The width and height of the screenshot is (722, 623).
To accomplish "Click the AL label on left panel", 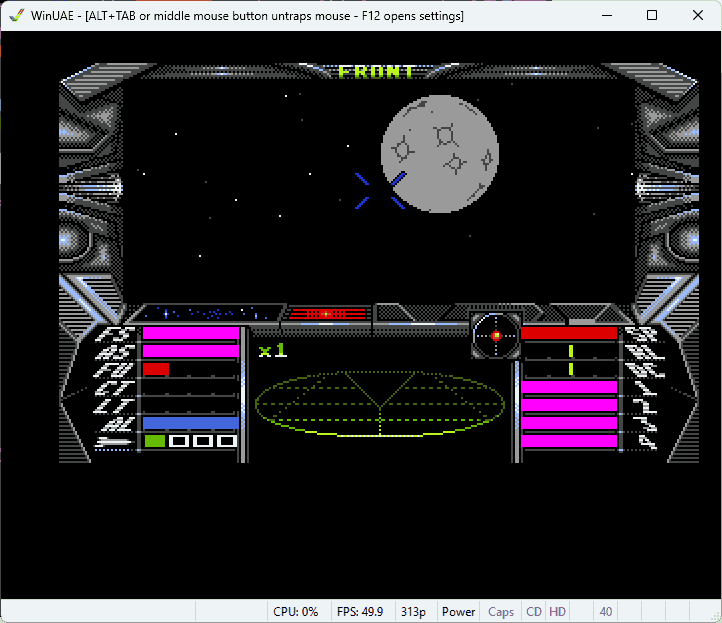I will 118,424.
